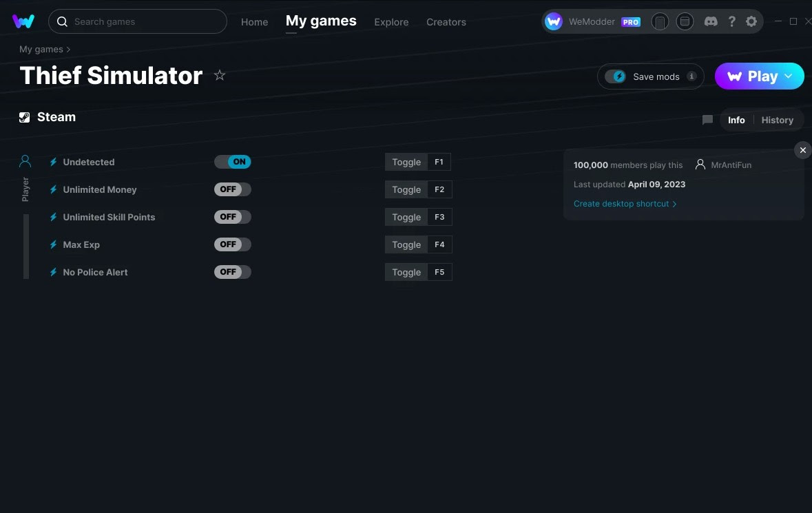Click the 100,000 members count
This screenshot has width=812, height=513.
coord(590,165)
